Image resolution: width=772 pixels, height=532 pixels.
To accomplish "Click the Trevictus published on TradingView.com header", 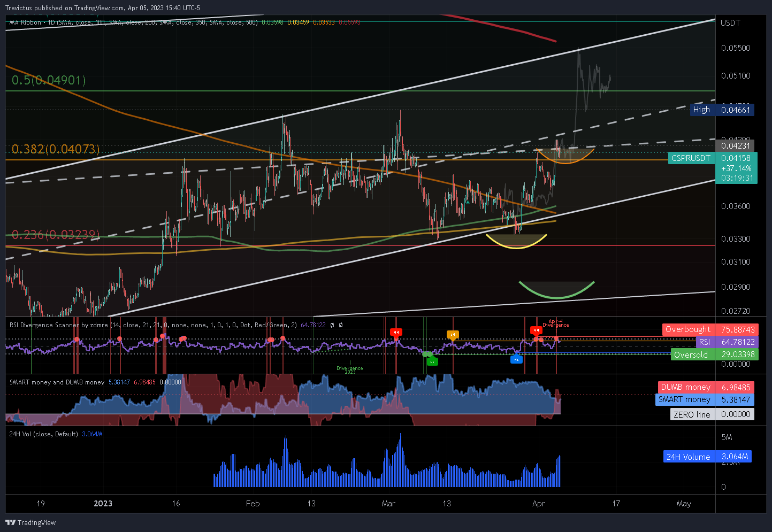I will [103, 8].
